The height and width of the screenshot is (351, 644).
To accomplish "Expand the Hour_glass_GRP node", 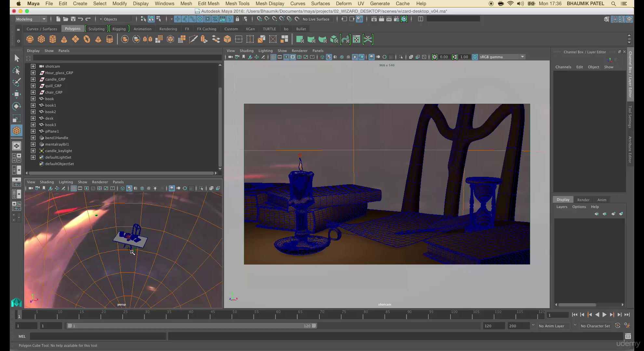I will [x=33, y=72].
